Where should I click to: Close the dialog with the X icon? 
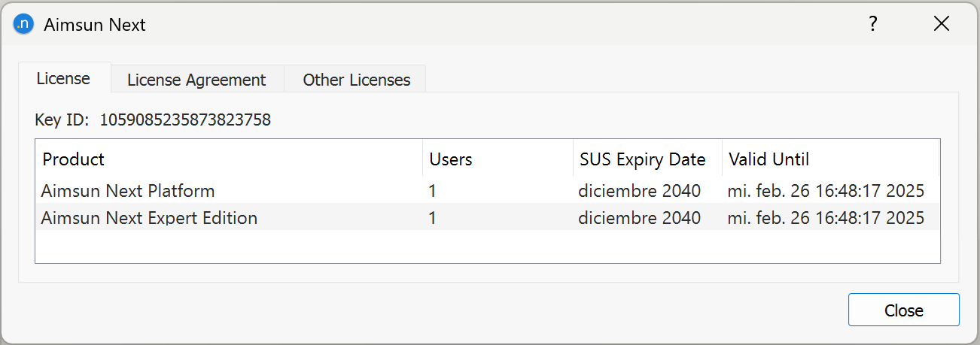[941, 24]
